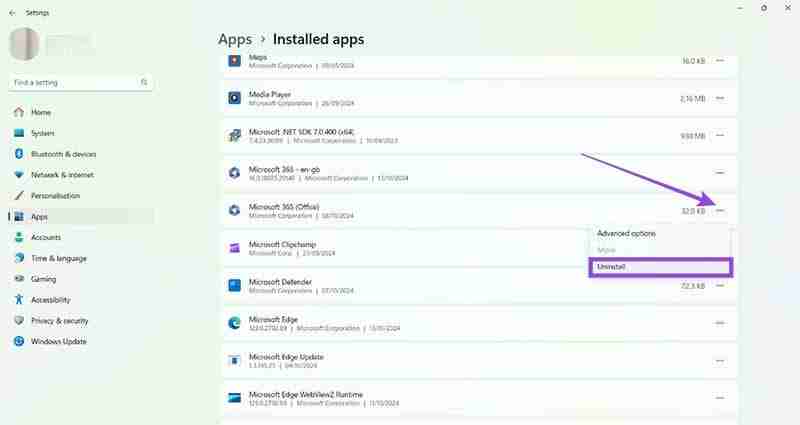Open more options for Microsoft Edge Update

(x=720, y=361)
